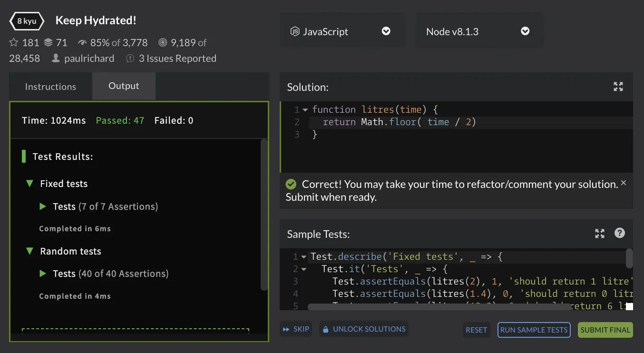
Task: Click the Failed: 0 status text
Action: click(174, 120)
